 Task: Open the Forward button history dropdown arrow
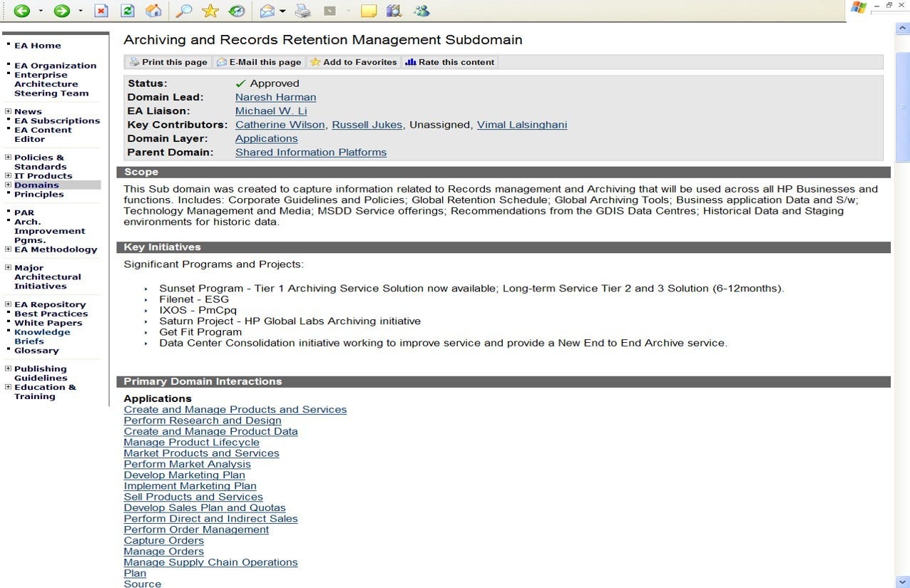click(81, 11)
